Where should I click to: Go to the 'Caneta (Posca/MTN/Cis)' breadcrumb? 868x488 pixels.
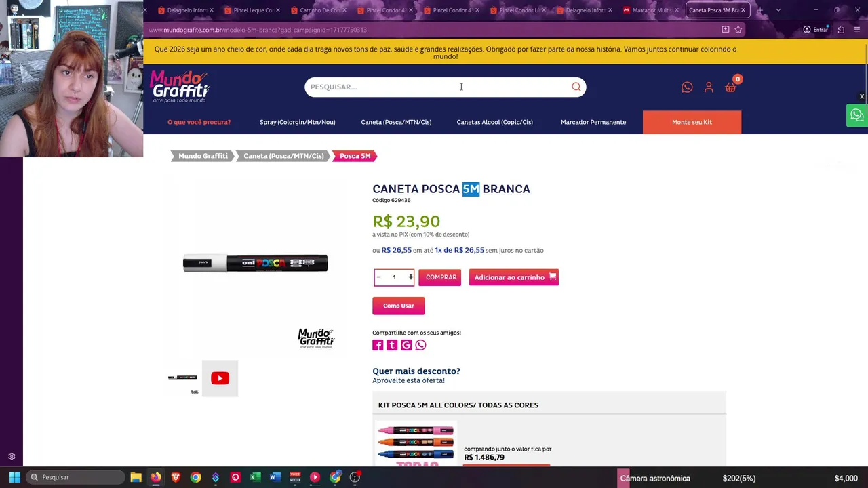(x=283, y=156)
